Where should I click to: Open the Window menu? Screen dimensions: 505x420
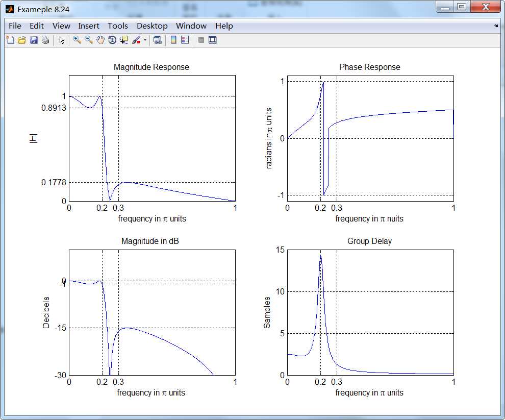[x=191, y=26]
